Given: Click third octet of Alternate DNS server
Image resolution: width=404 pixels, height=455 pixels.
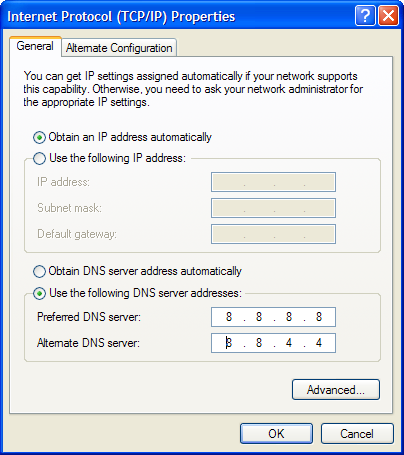Looking at the screenshot, I should tap(289, 343).
